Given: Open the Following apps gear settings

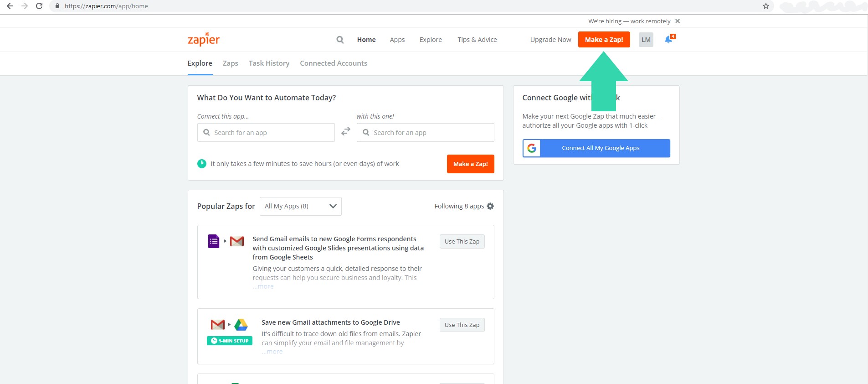Looking at the screenshot, I should click(x=490, y=206).
